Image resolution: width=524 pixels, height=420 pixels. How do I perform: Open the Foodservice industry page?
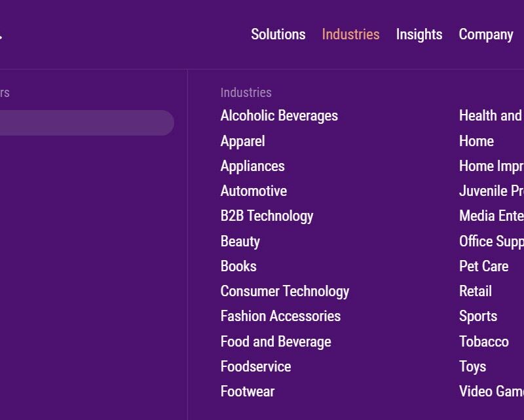click(x=255, y=366)
